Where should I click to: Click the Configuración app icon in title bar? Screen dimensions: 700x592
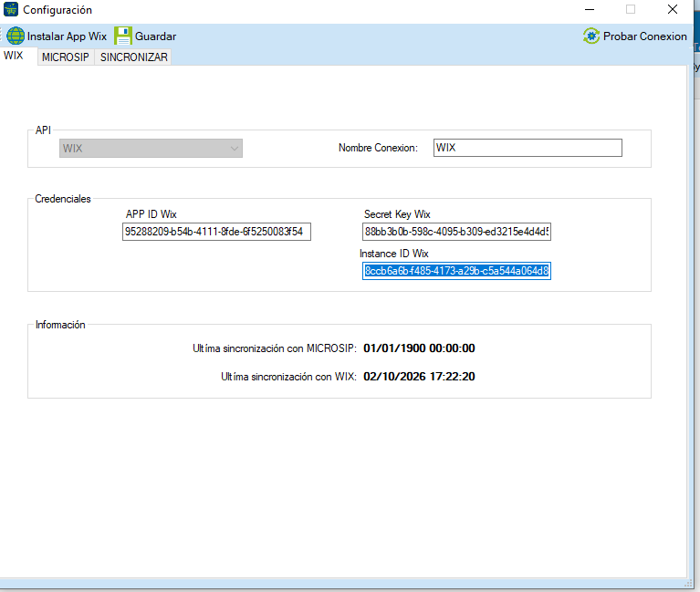11,9
